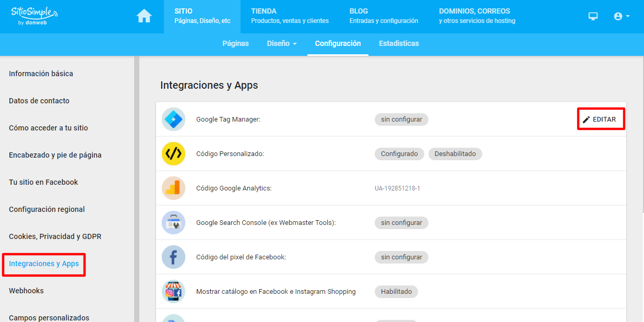Viewport: 644px width, 322px height.
Task: Click the desktop monitor preview icon
Action: point(593,16)
